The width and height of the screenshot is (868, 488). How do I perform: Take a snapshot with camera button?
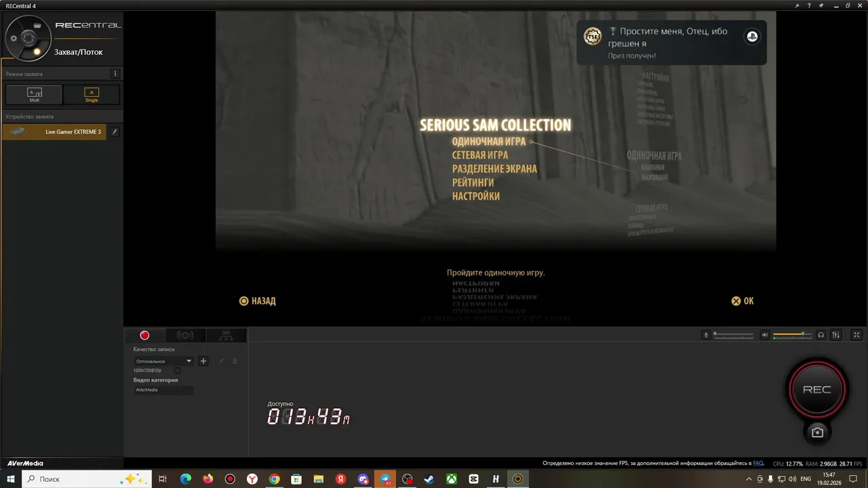point(817,432)
